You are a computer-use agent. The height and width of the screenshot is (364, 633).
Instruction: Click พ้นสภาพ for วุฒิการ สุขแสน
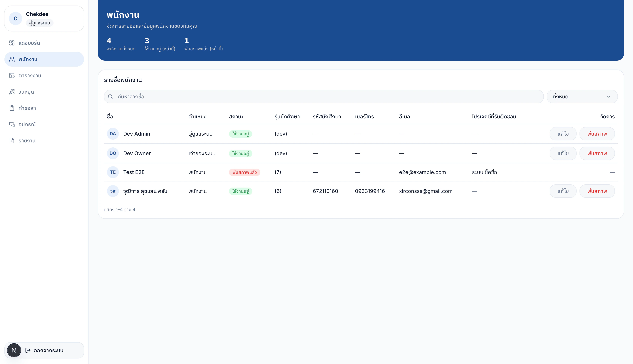[x=597, y=191]
